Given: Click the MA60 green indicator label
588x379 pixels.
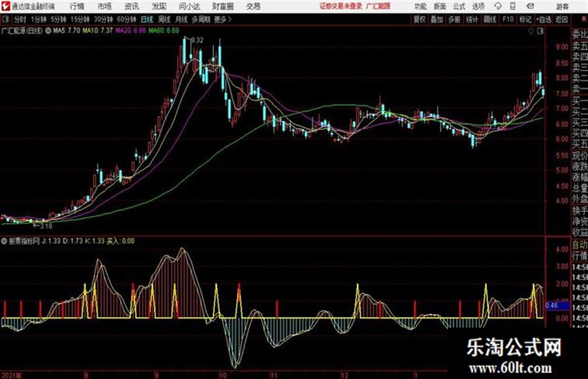Looking at the screenshot, I should (x=164, y=30).
